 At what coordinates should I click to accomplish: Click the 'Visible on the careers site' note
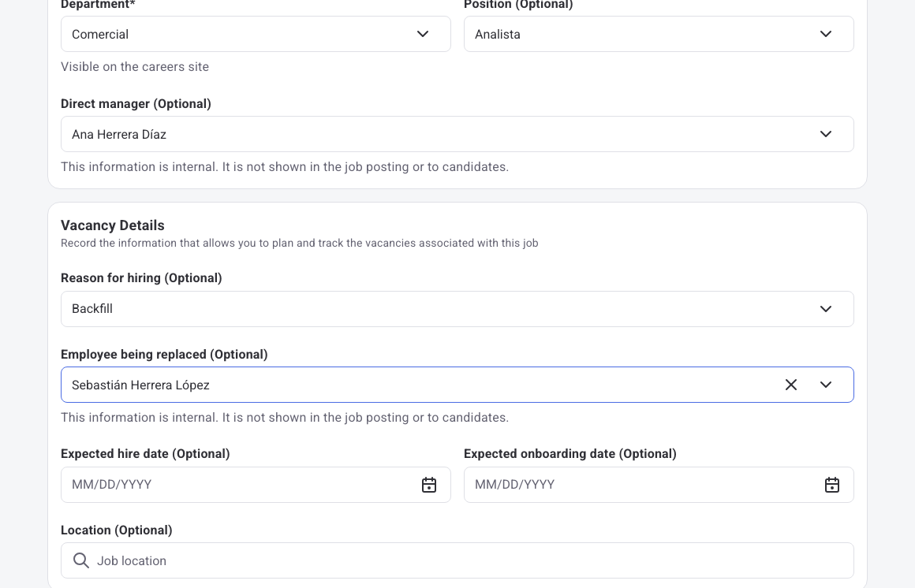(x=135, y=67)
